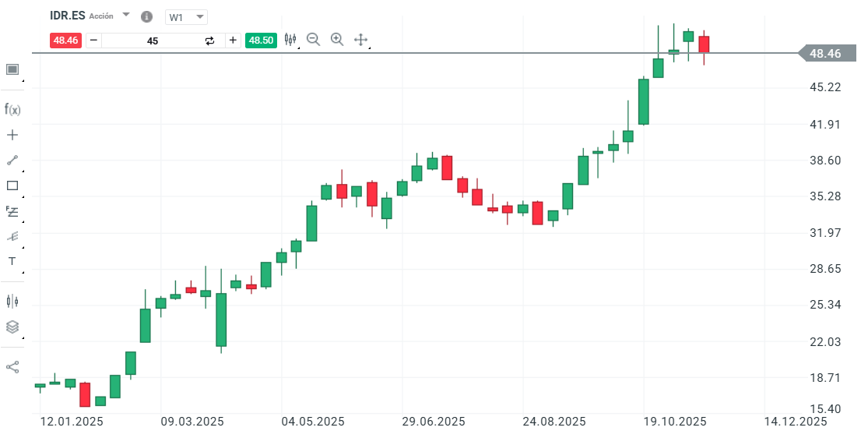Zoom out the chart
Viewport: 868px width, 438px height.
pos(314,39)
